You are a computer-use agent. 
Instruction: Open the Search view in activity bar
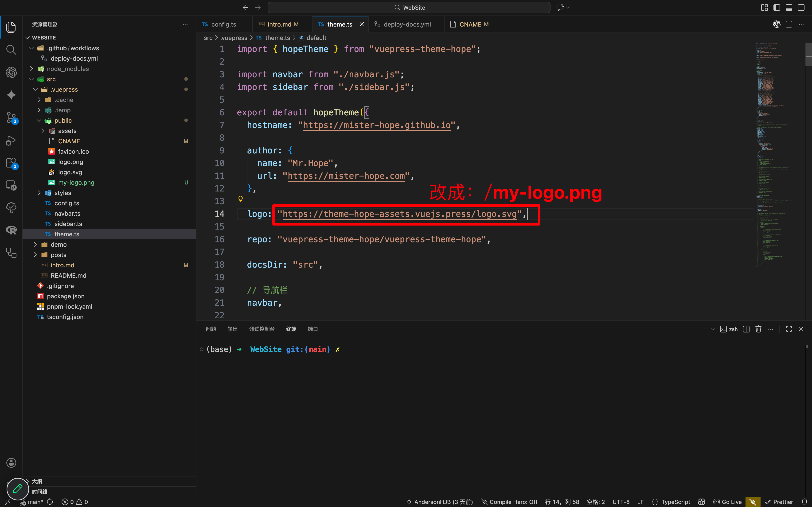(x=11, y=50)
